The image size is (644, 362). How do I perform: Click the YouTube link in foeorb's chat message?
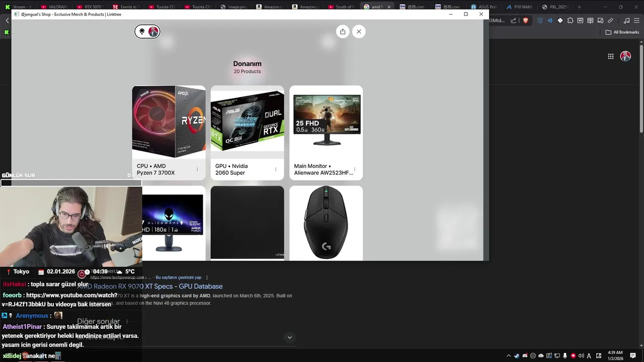click(59, 300)
